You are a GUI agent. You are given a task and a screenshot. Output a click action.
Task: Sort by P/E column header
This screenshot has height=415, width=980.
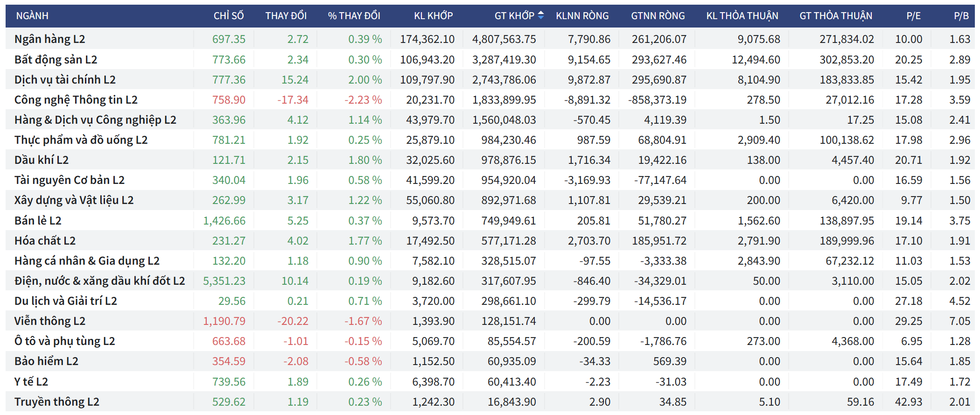coord(913,16)
